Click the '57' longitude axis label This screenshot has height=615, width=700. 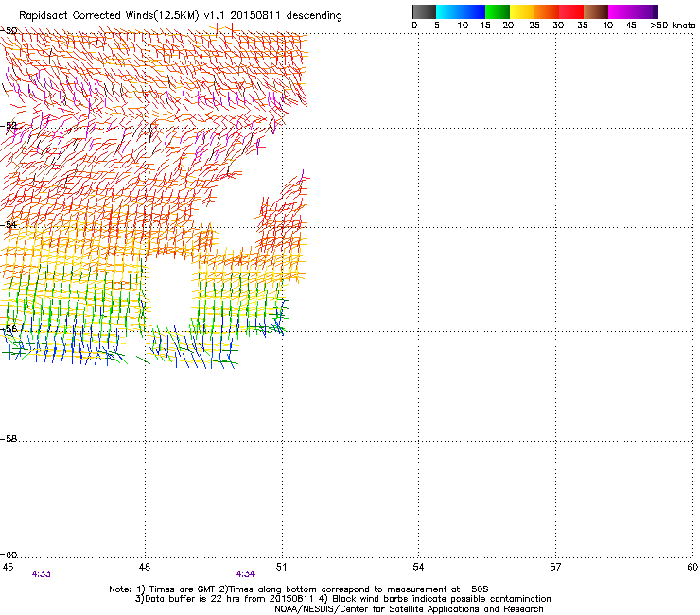click(x=555, y=567)
